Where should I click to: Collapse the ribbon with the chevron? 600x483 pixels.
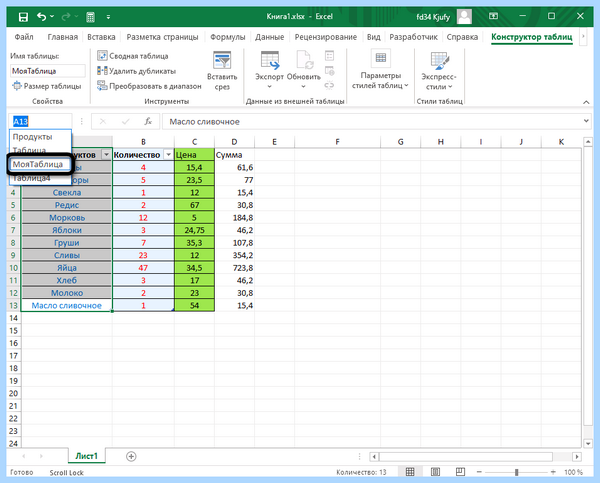pyautogui.click(x=586, y=102)
